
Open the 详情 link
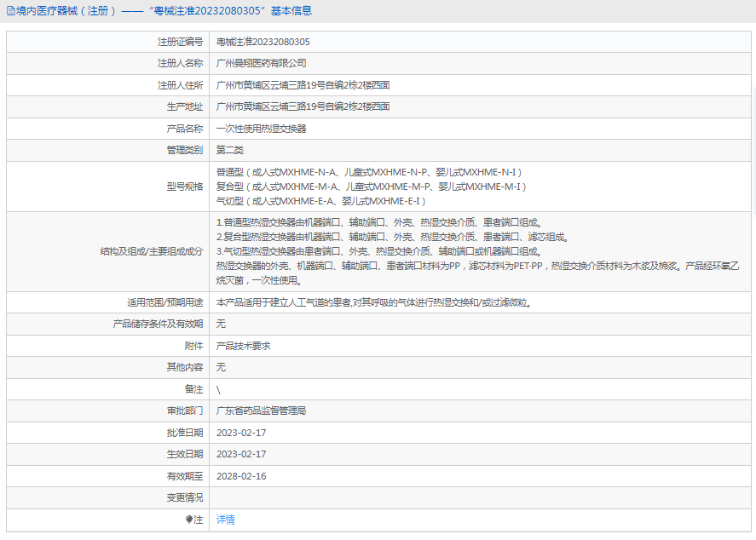(225, 520)
